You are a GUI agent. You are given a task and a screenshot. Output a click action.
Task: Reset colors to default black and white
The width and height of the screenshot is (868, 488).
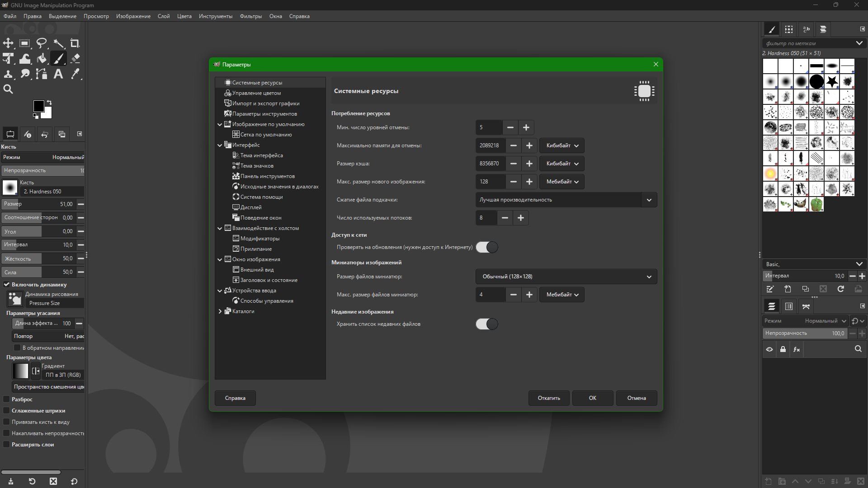[x=36, y=116]
